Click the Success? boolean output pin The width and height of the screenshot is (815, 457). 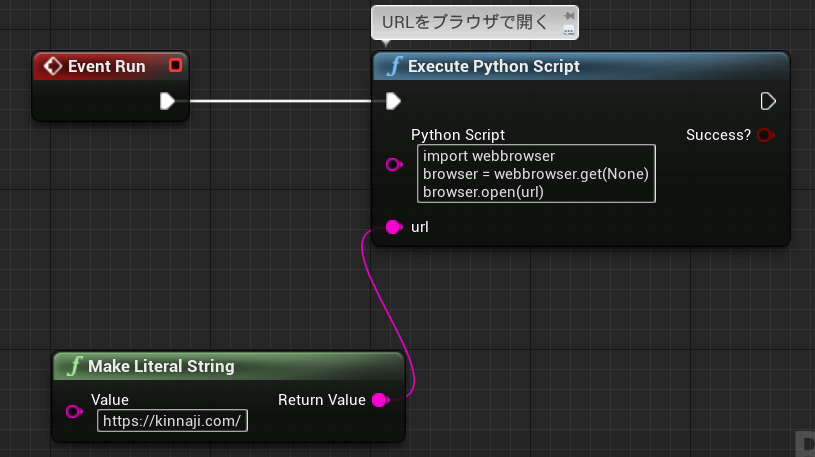(766, 135)
